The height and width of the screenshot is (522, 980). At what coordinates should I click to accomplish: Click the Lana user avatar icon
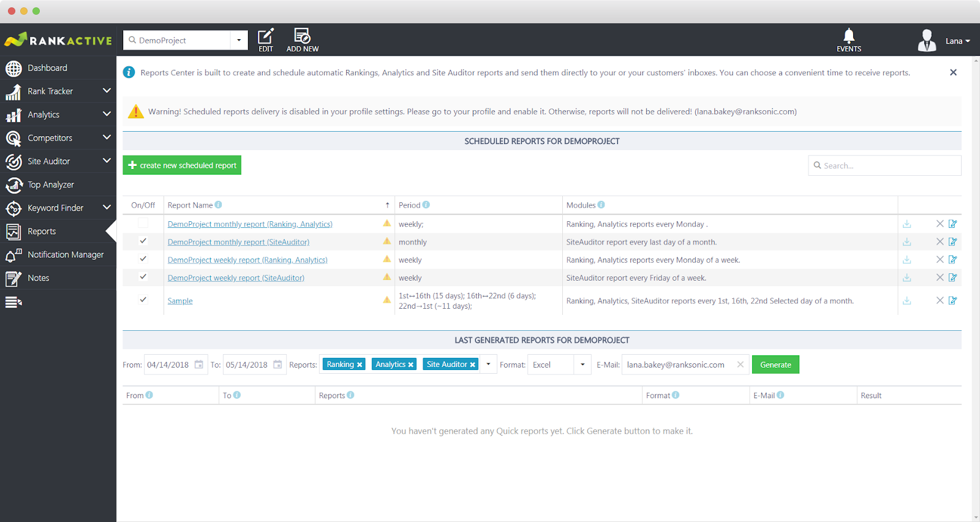click(x=927, y=40)
